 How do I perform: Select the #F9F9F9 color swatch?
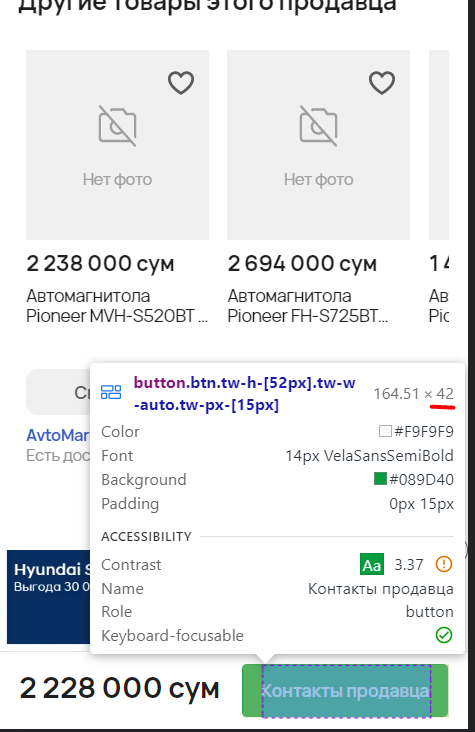[385, 431]
